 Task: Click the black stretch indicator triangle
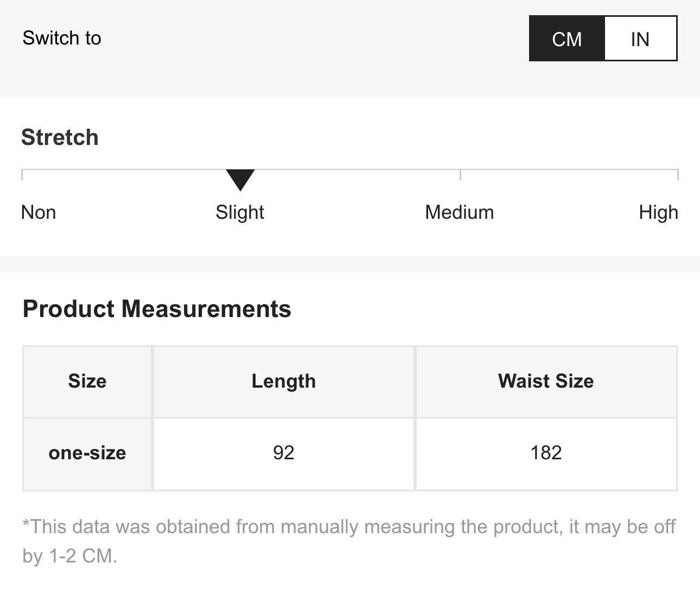point(240,179)
